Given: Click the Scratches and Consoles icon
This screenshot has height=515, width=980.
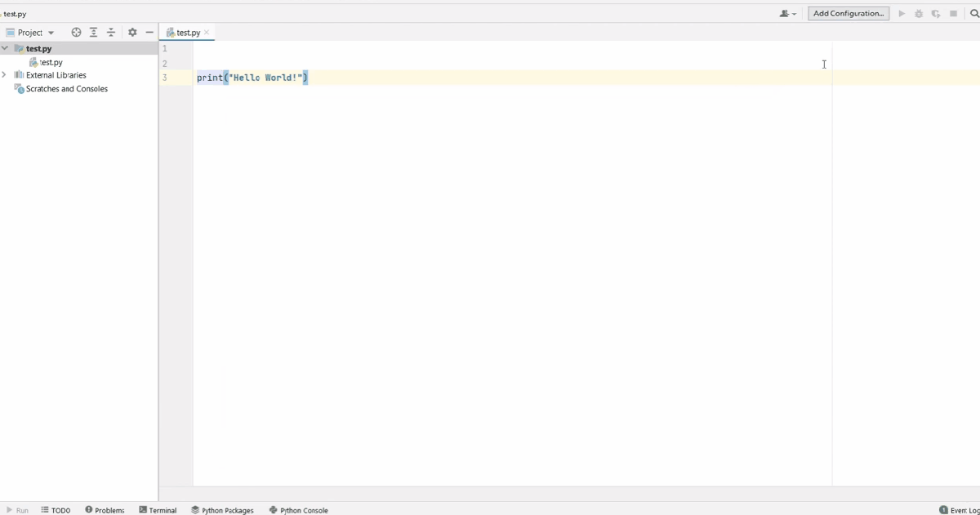Looking at the screenshot, I should (x=20, y=89).
